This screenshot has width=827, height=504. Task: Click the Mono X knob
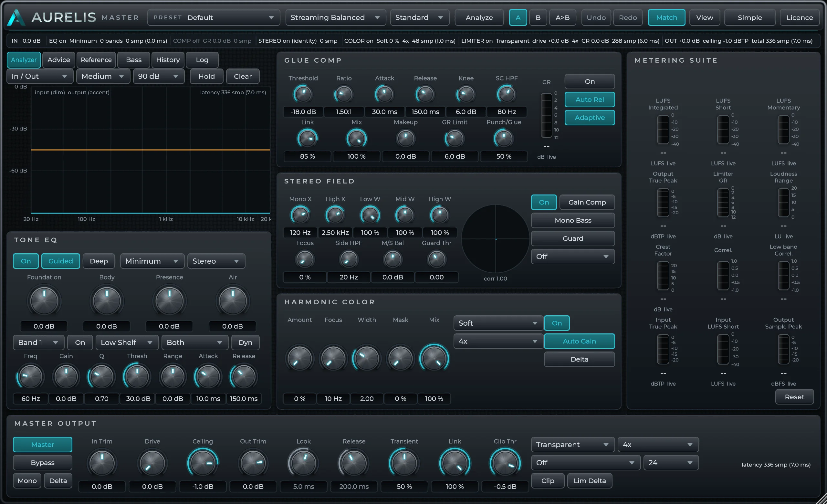coord(300,215)
